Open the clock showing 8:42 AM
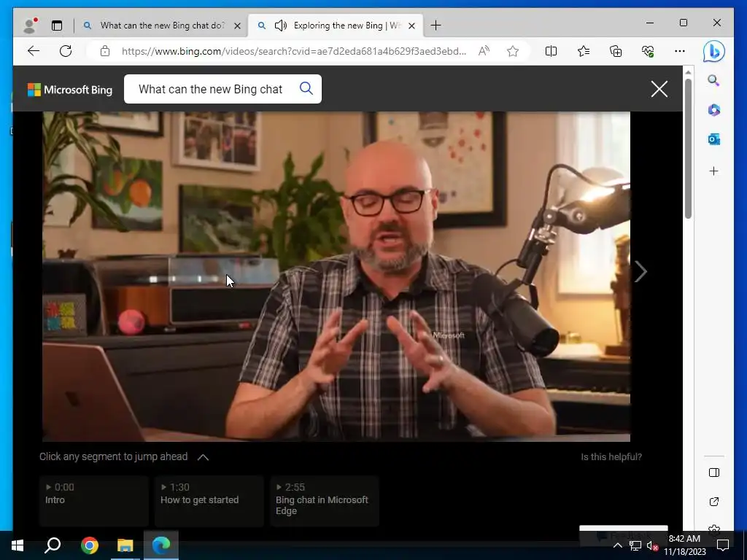747x560 pixels. coord(684,545)
